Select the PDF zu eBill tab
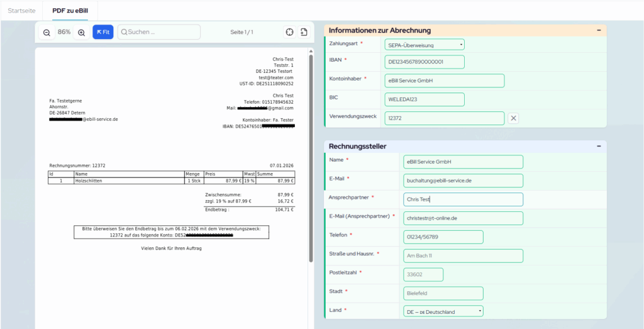The width and height of the screenshot is (644, 329). (x=70, y=10)
